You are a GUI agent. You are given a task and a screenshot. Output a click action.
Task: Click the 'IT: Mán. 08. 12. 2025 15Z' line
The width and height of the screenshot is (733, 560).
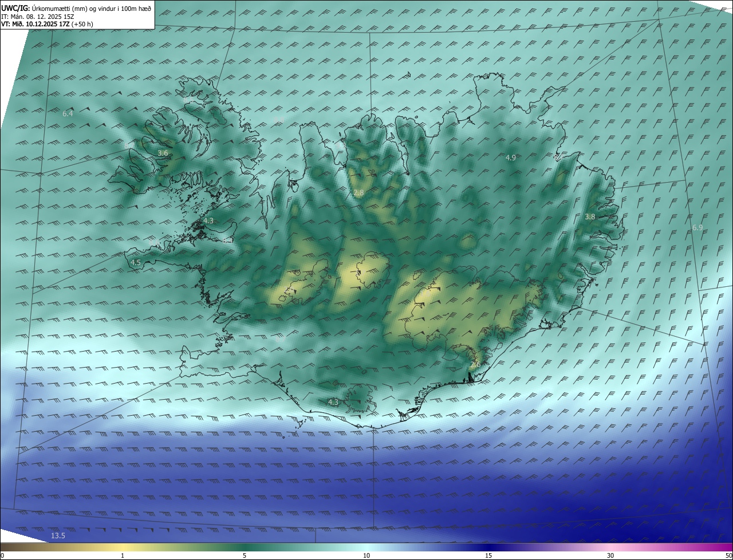(37, 17)
